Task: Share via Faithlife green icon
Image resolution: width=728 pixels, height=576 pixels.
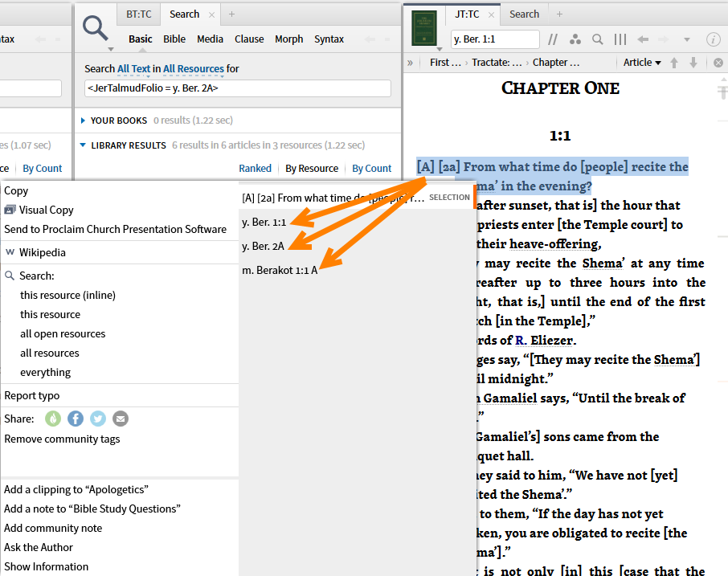Action: [53, 419]
